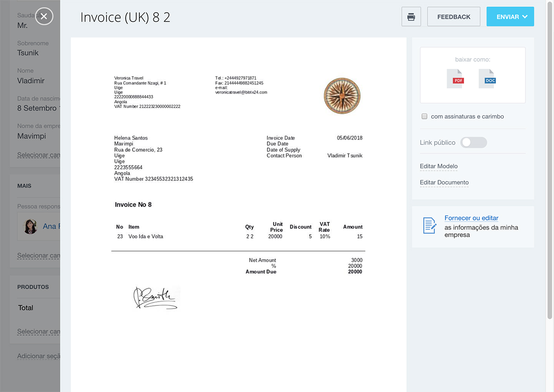Click 'Selecionar campo' under Mavimpi company

[39, 155]
